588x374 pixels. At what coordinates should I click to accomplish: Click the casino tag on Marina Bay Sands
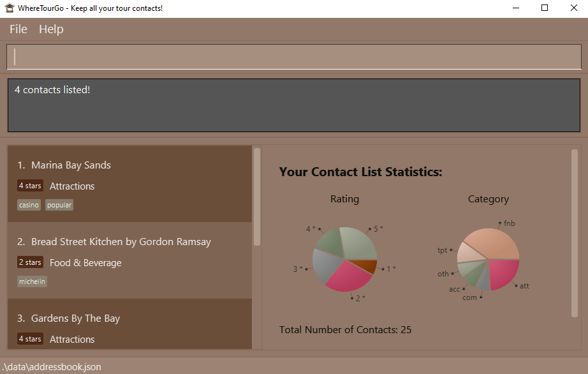click(29, 205)
